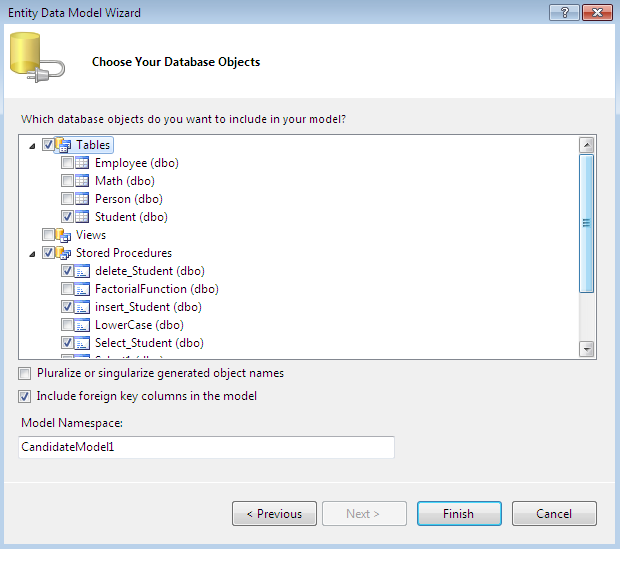Click the vertical scrollbar thumb
This screenshot has height=572, width=620.
tap(586, 223)
